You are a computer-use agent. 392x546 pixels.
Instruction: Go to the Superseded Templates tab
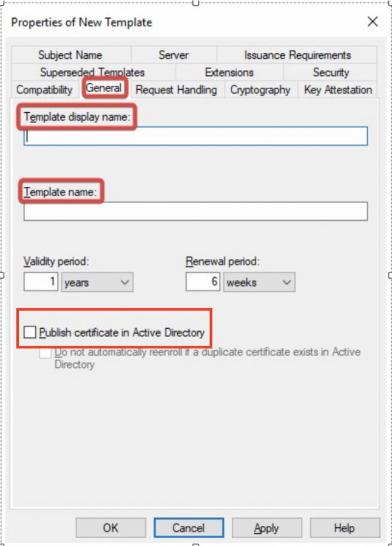92,72
